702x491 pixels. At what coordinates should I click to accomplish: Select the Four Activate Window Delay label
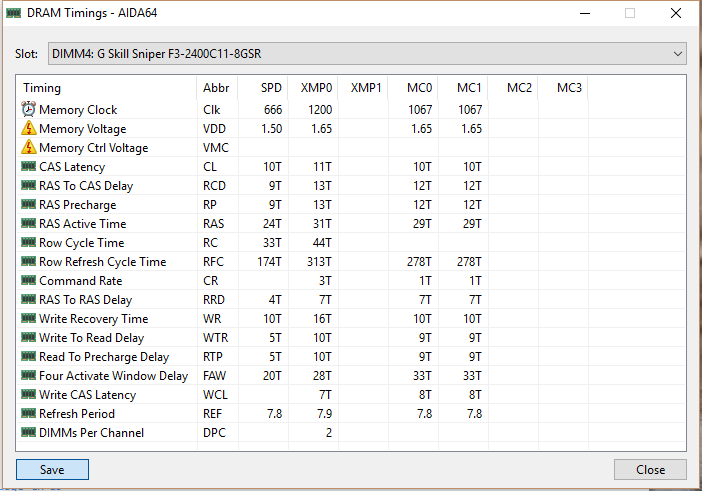(x=113, y=376)
